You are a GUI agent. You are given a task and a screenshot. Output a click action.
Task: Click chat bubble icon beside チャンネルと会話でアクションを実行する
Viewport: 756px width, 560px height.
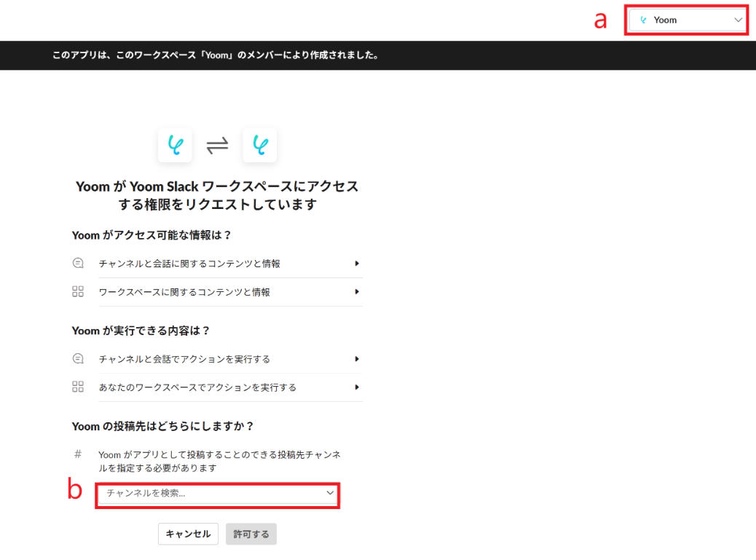78,358
